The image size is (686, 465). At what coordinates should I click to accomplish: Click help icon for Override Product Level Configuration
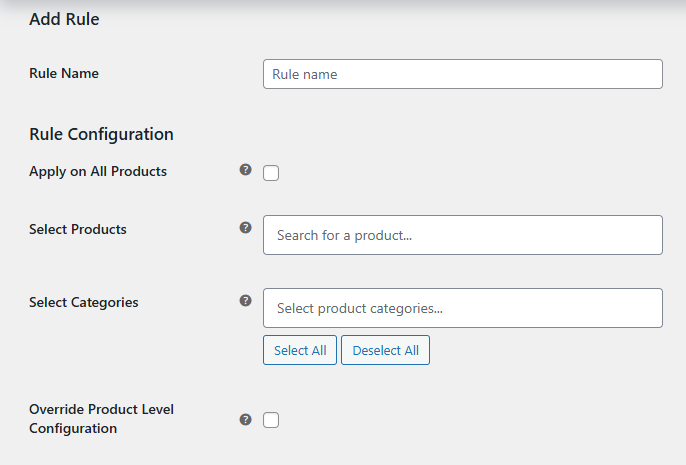[245, 419]
